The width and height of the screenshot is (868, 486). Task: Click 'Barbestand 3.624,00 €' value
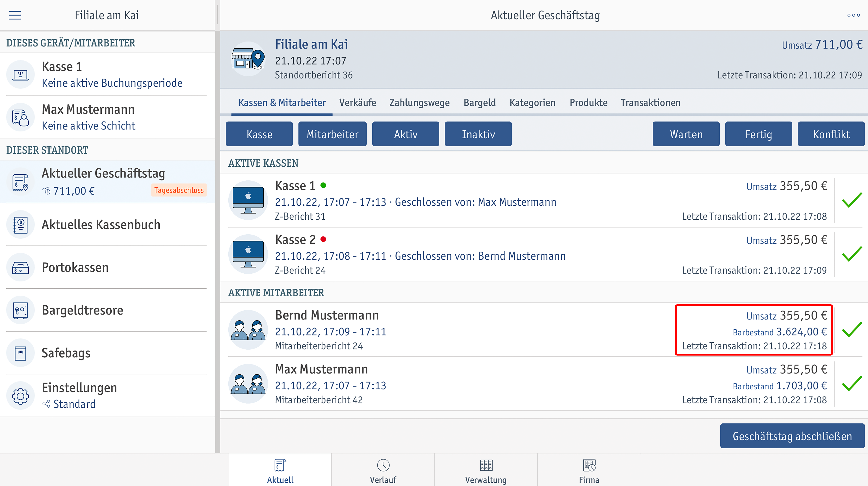point(780,332)
